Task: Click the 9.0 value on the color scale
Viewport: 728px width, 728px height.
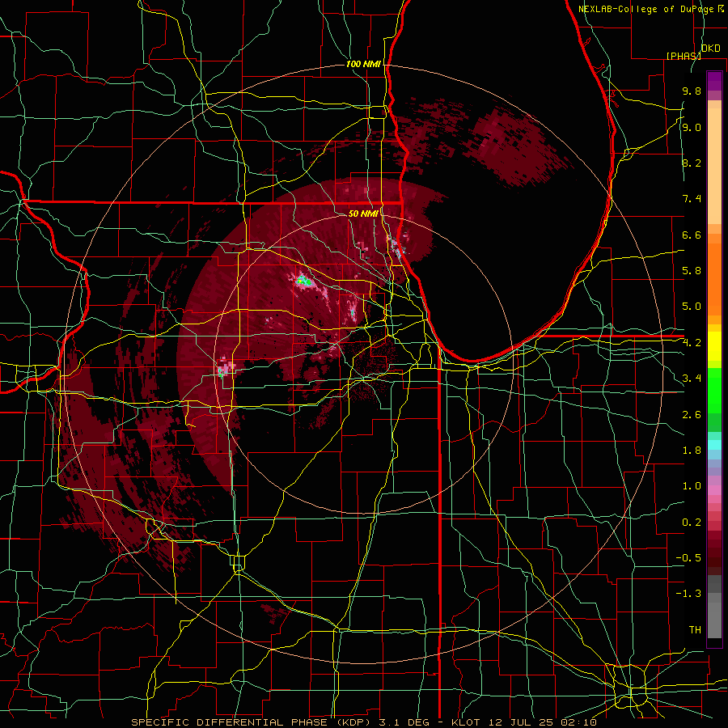Action: (692, 127)
